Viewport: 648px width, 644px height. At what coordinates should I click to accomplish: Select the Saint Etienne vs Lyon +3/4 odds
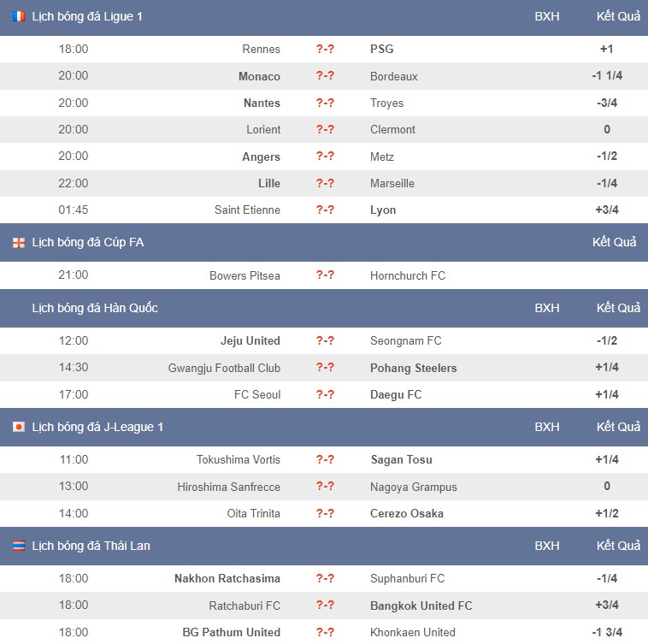(607, 210)
